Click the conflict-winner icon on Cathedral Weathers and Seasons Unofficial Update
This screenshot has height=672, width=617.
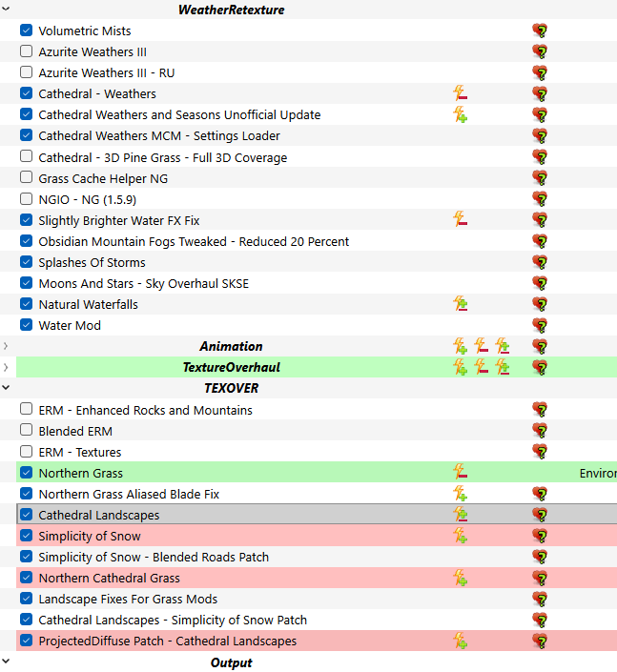click(460, 114)
